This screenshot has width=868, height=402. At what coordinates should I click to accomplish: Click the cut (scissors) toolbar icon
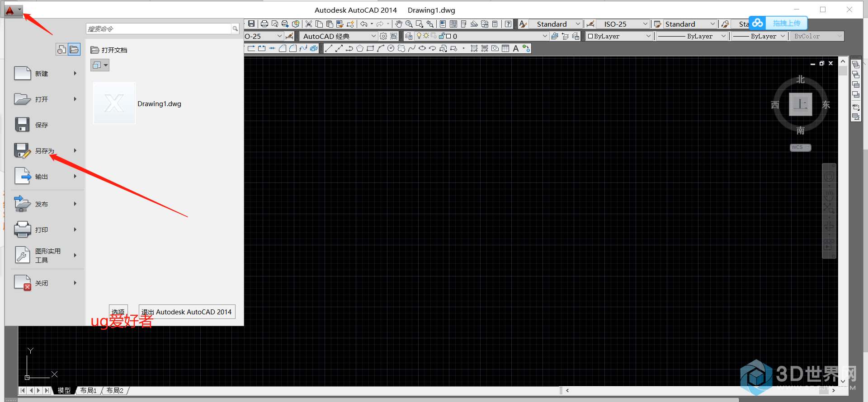pyautogui.click(x=309, y=24)
